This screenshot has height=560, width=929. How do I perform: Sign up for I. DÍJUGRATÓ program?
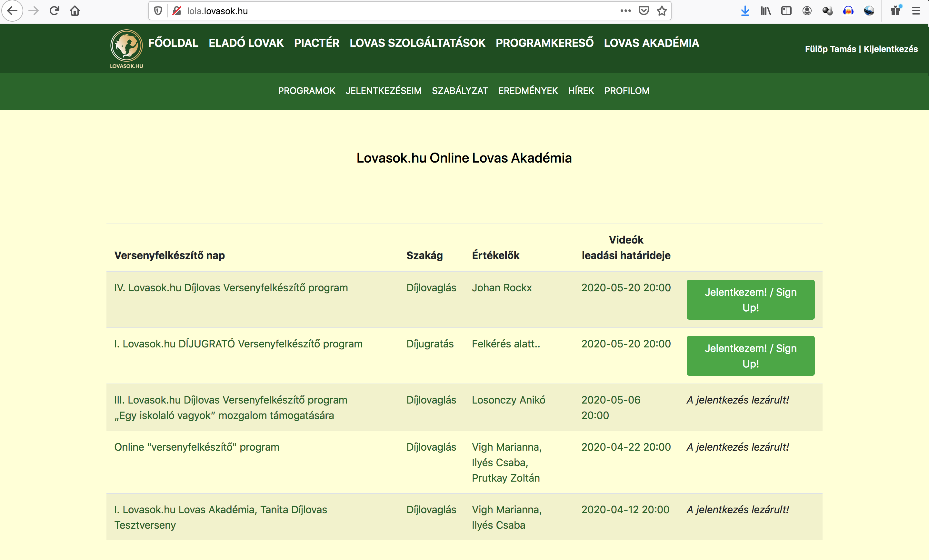click(750, 356)
